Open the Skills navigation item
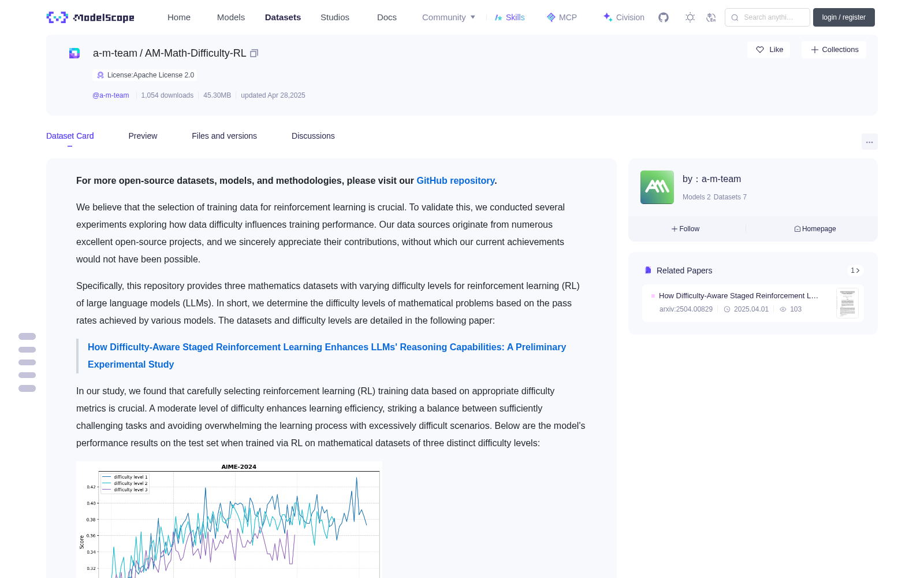The image size is (924, 578). pos(509,17)
